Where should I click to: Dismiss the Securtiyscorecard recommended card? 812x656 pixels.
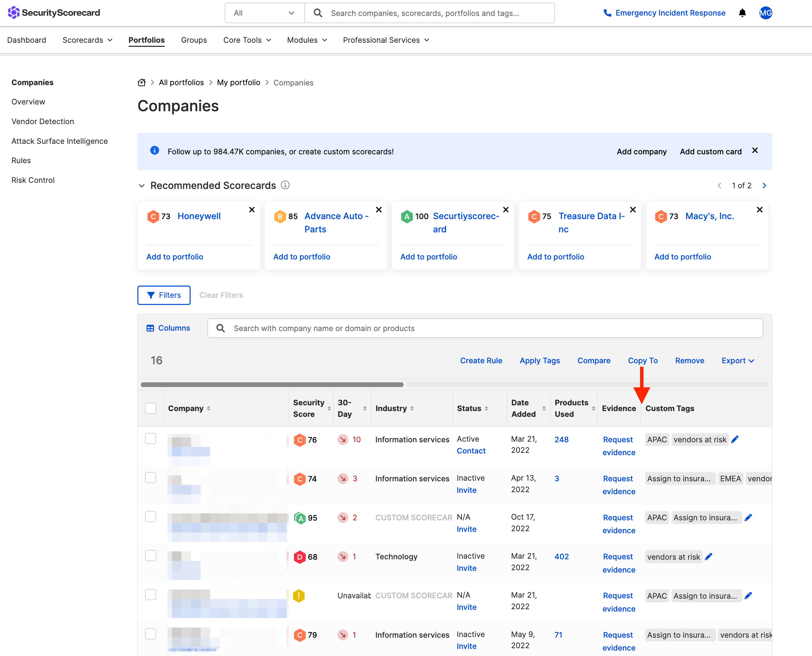coord(506,210)
